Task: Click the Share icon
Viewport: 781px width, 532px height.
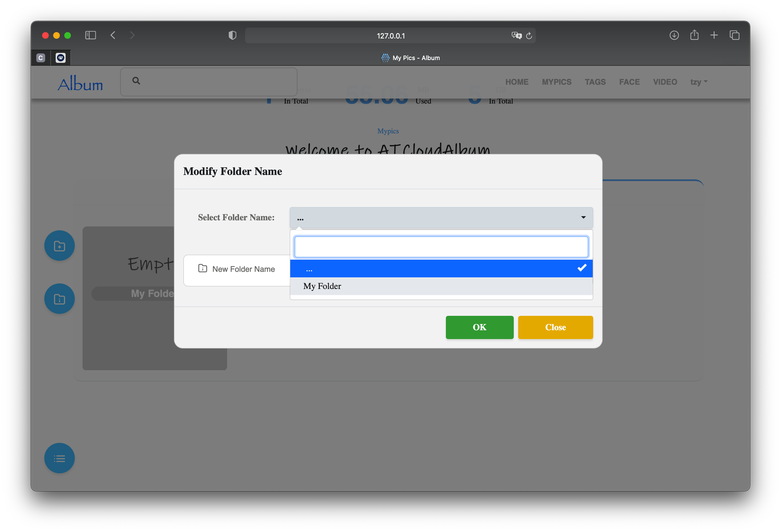Action: [x=694, y=35]
